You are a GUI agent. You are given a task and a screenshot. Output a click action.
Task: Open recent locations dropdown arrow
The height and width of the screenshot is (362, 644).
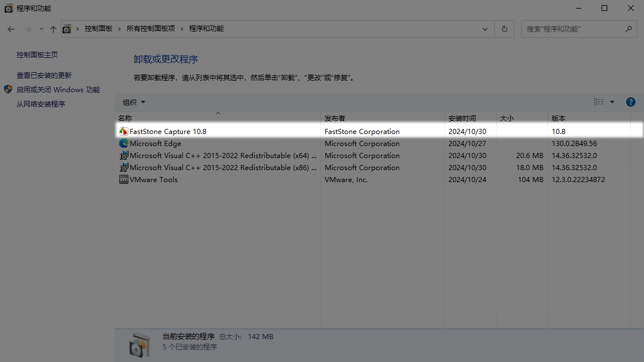pyautogui.click(x=41, y=29)
